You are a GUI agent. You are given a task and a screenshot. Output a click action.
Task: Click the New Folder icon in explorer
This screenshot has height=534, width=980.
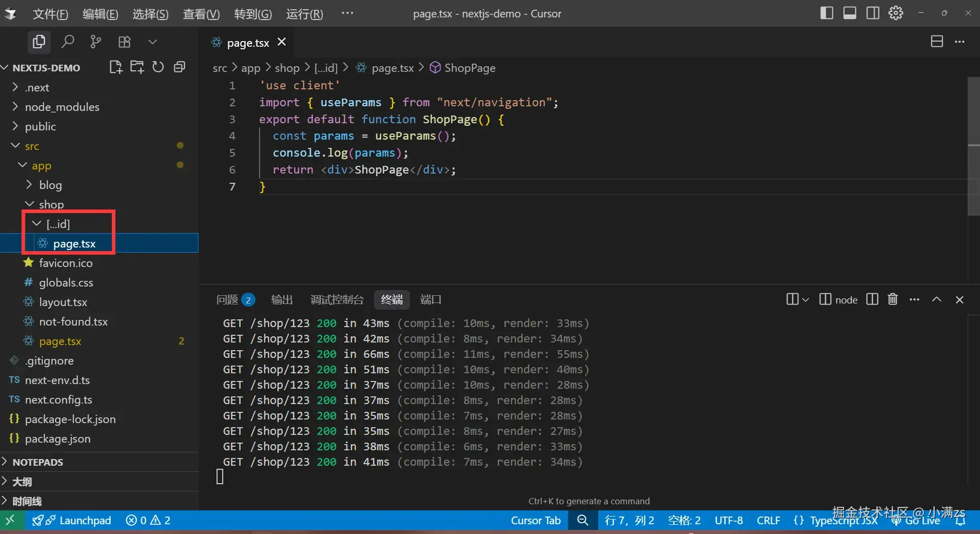(137, 67)
